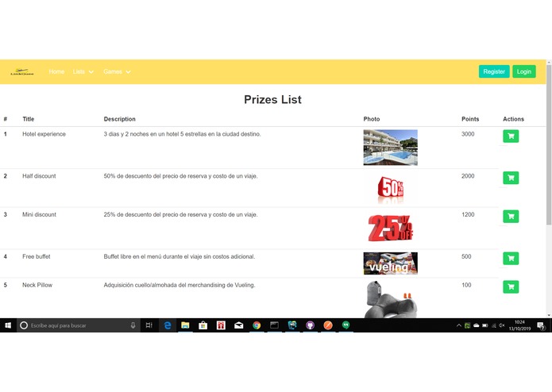Screen dimensions: 552x392
Task: Open GitHub Desktop from the taskbar
Action: click(310, 325)
